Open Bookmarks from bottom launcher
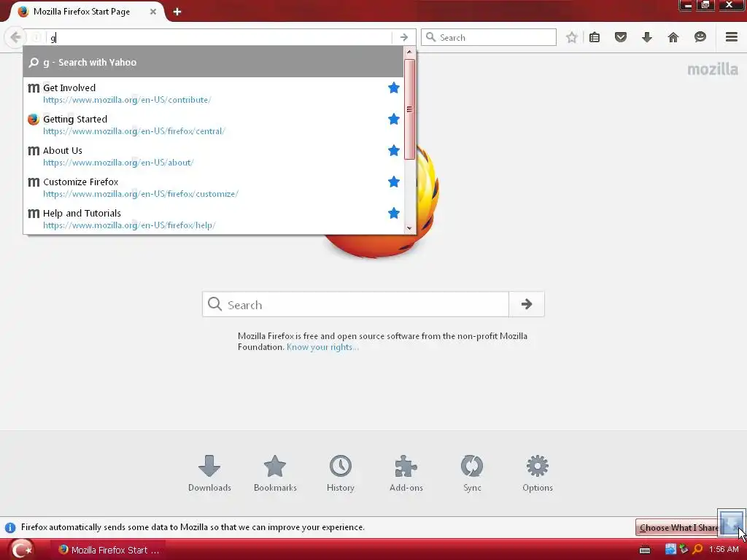Image resolution: width=747 pixels, height=560 pixels. pyautogui.click(x=275, y=473)
